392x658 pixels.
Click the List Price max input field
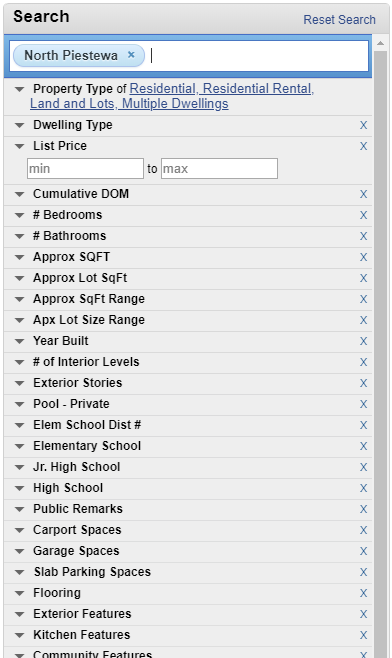click(x=219, y=168)
